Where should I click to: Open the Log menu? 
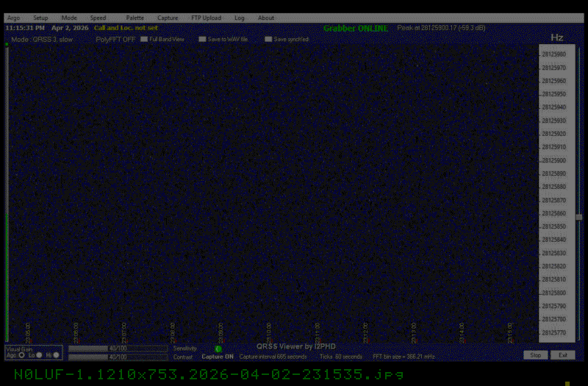(x=240, y=18)
